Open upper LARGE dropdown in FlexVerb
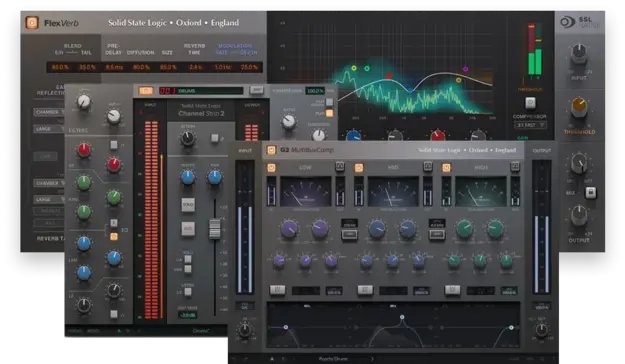 [x=49, y=129]
